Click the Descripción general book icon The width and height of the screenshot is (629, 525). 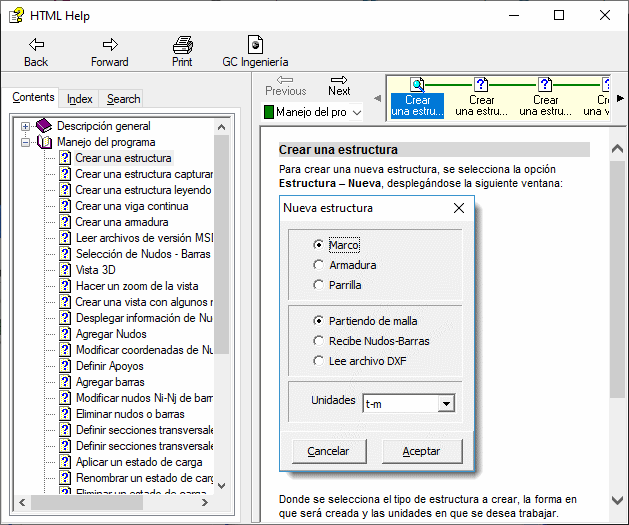coord(44,126)
